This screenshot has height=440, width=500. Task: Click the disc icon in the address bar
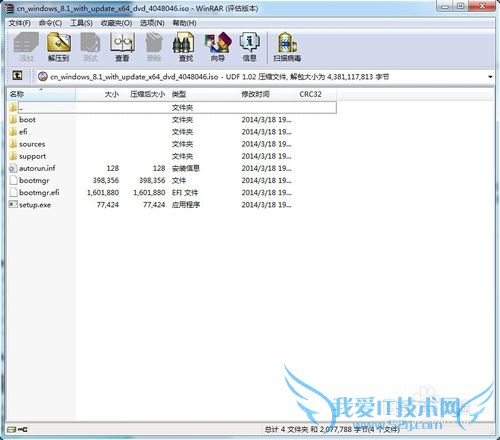click(43, 77)
